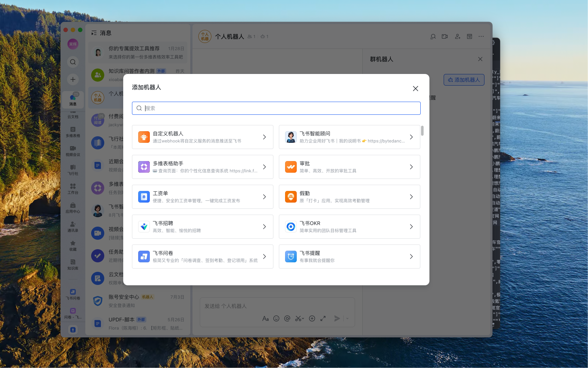This screenshot has width=588, height=368.
Task: Open send options dropdown arrow
Action: [347, 318]
